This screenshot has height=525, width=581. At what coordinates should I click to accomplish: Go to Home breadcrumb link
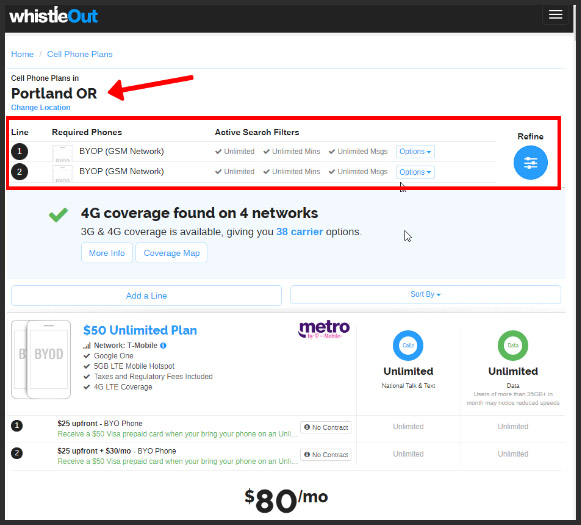click(x=22, y=54)
